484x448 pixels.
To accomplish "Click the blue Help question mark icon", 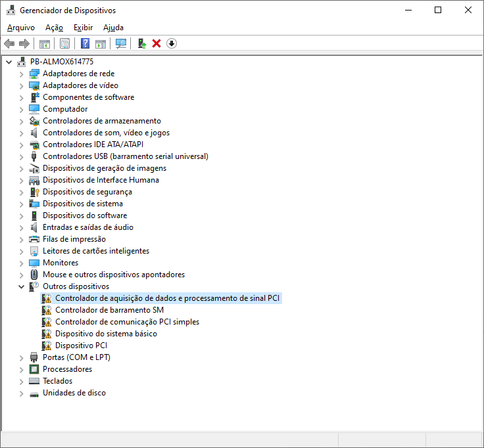I will tap(85, 43).
